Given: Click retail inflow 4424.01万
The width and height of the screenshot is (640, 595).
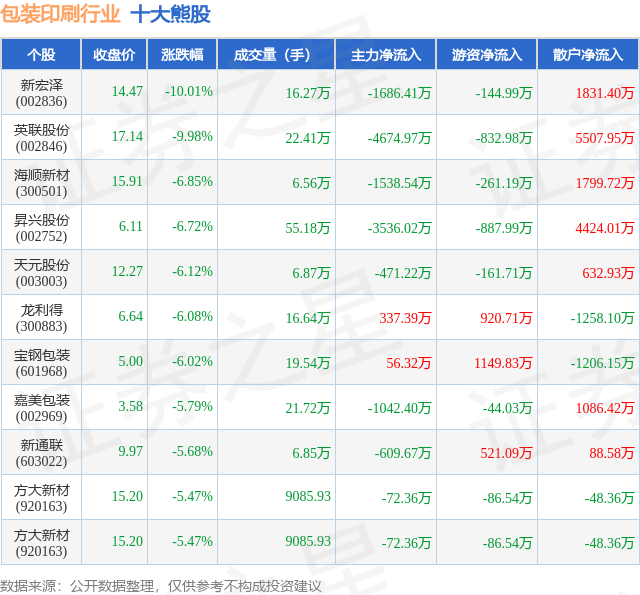Looking at the screenshot, I should (x=605, y=228).
